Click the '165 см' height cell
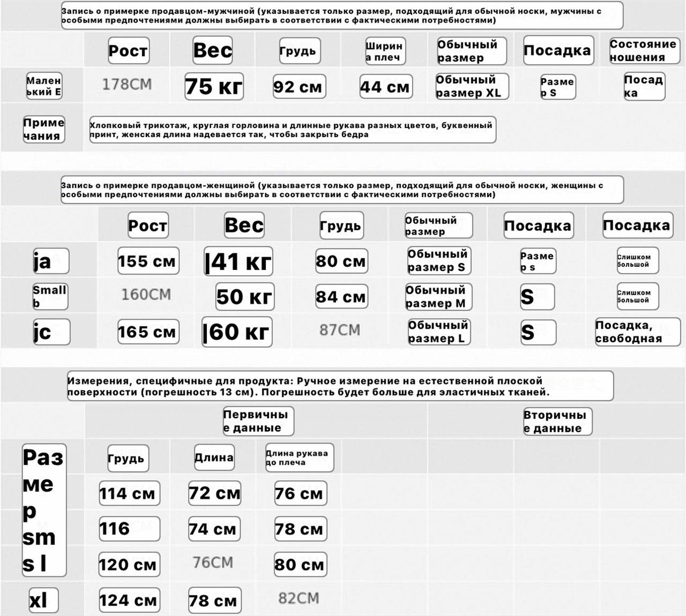This screenshot has height=616, width=686. point(148,332)
